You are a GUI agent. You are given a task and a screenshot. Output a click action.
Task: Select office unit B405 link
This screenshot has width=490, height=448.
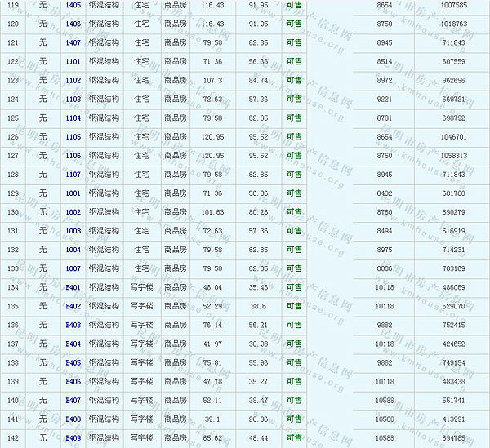pyautogui.click(x=73, y=362)
